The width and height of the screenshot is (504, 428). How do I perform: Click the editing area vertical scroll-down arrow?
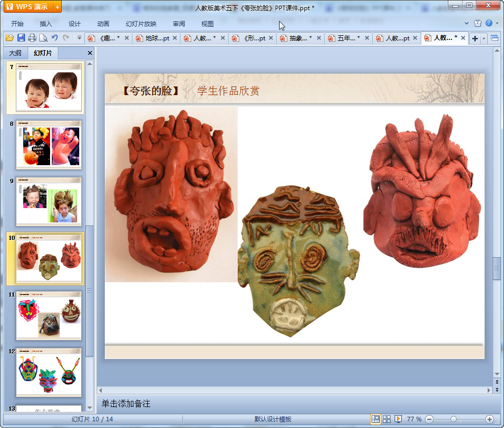497,374
